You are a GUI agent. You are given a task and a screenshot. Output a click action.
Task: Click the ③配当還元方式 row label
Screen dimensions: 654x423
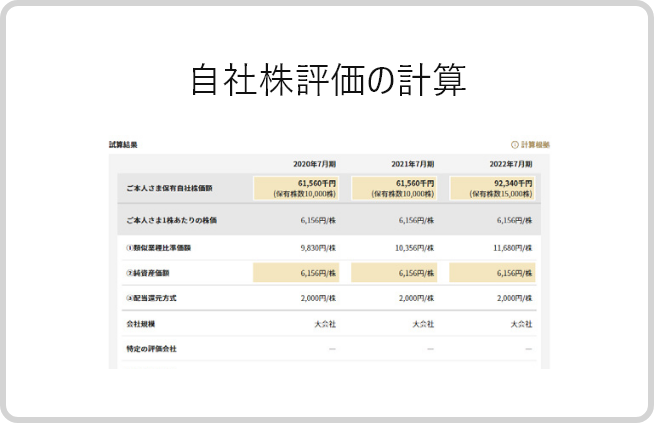(151, 298)
